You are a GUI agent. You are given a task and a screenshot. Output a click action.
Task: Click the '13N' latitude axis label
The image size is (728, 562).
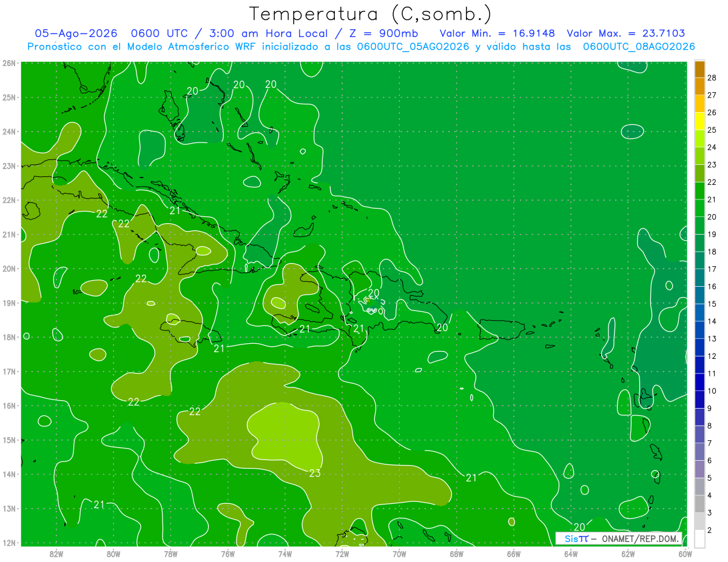pyautogui.click(x=8, y=509)
